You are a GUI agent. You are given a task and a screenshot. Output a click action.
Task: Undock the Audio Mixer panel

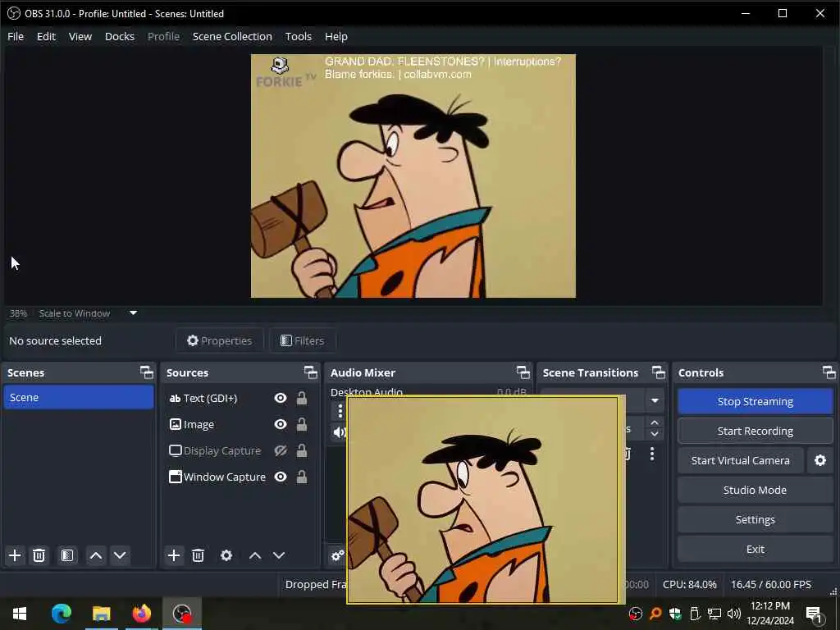coord(523,372)
